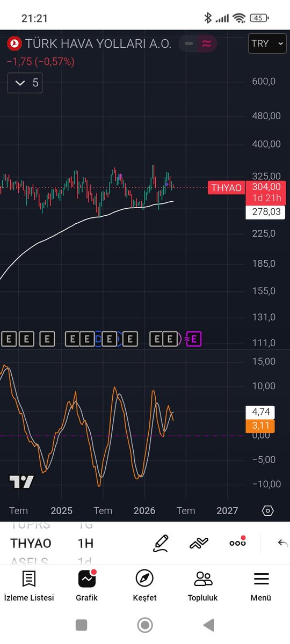Tap the battery indicator in status bar
The image size is (290, 644).
(259, 18)
